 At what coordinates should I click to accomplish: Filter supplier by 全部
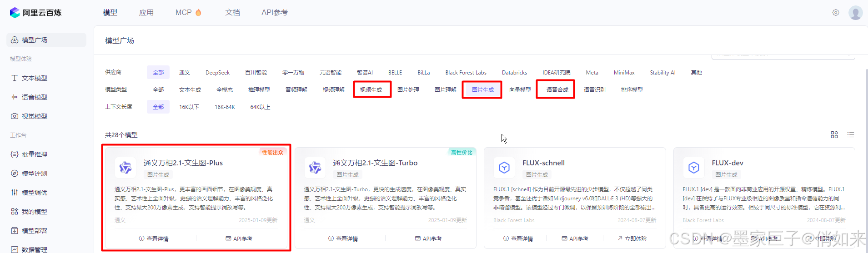pos(158,73)
